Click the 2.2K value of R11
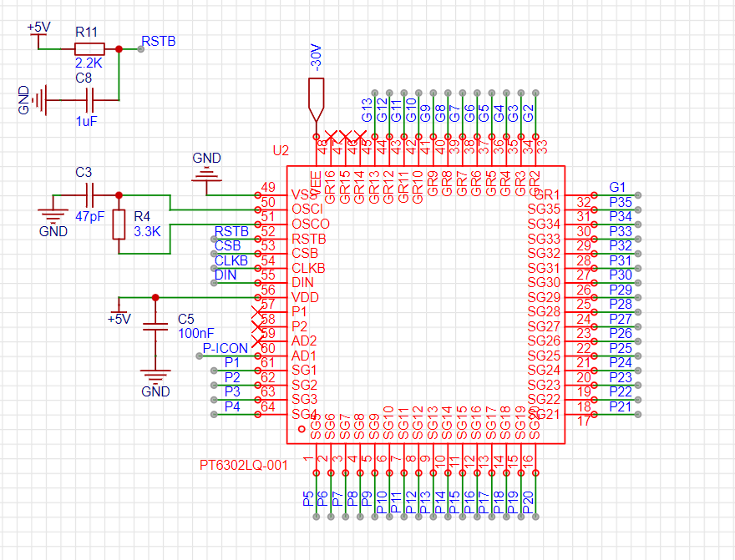 click(89, 63)
